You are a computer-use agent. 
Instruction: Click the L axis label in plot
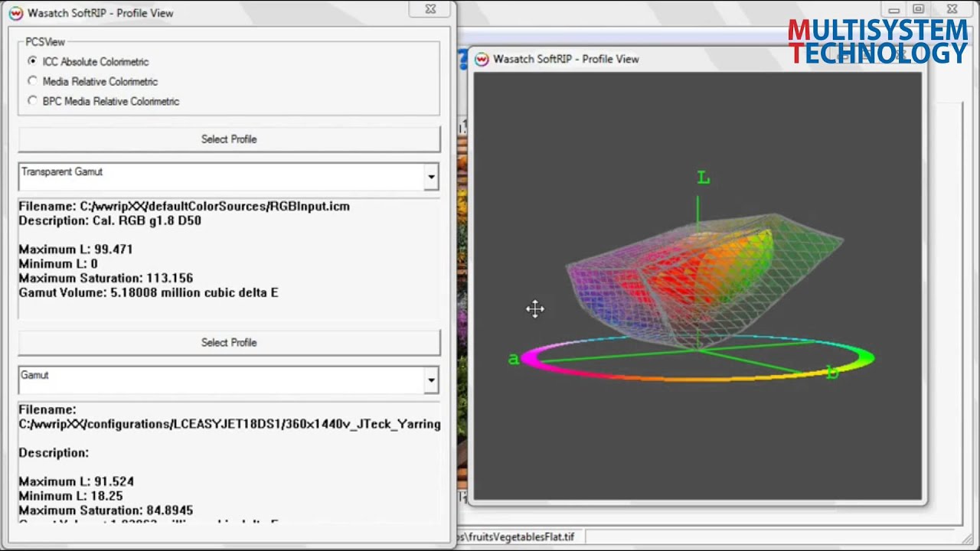coord(704,178)
